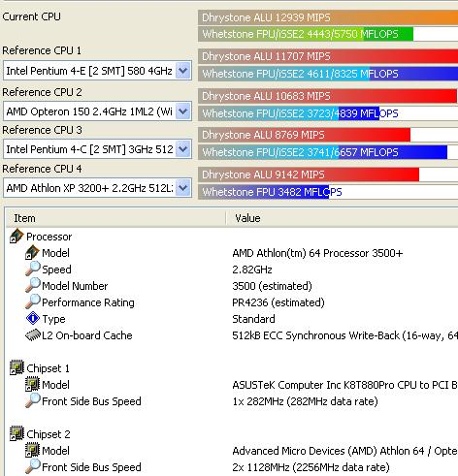Click the Chipset 1 Model row icon
Image resolution: width=458 pixels, height=476 pixels.
coord(32,385)
